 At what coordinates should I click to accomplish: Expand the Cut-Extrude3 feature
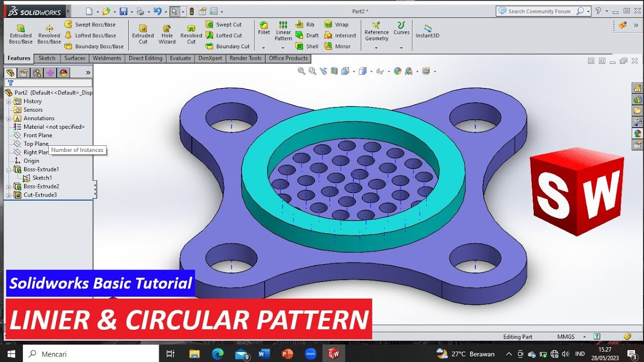[9, 195]
